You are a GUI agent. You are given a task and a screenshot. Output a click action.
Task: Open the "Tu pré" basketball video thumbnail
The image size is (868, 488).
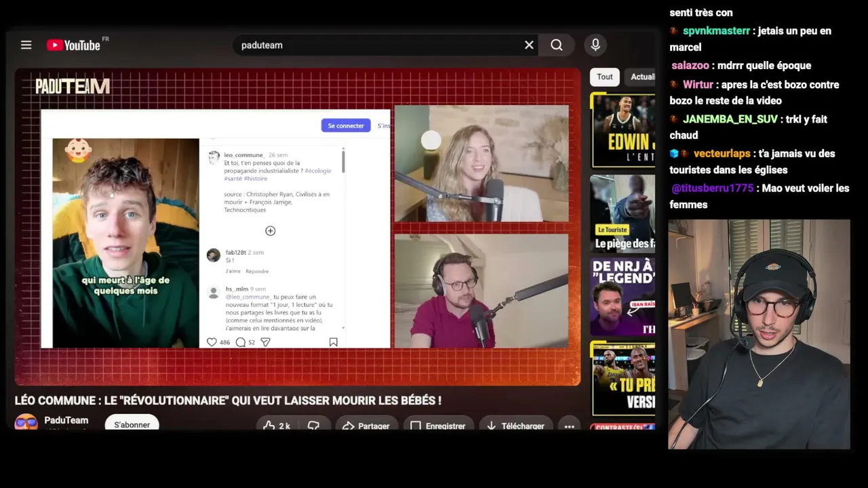[623, 378]
